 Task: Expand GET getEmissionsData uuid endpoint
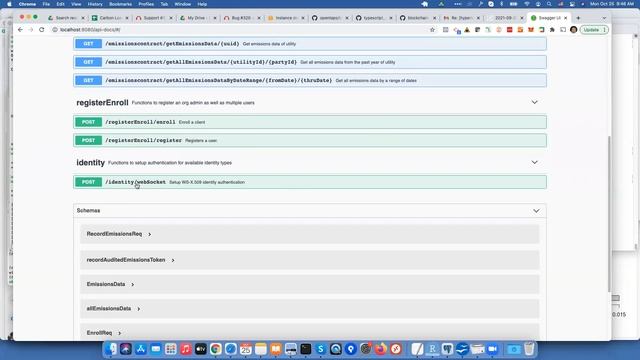310,44
